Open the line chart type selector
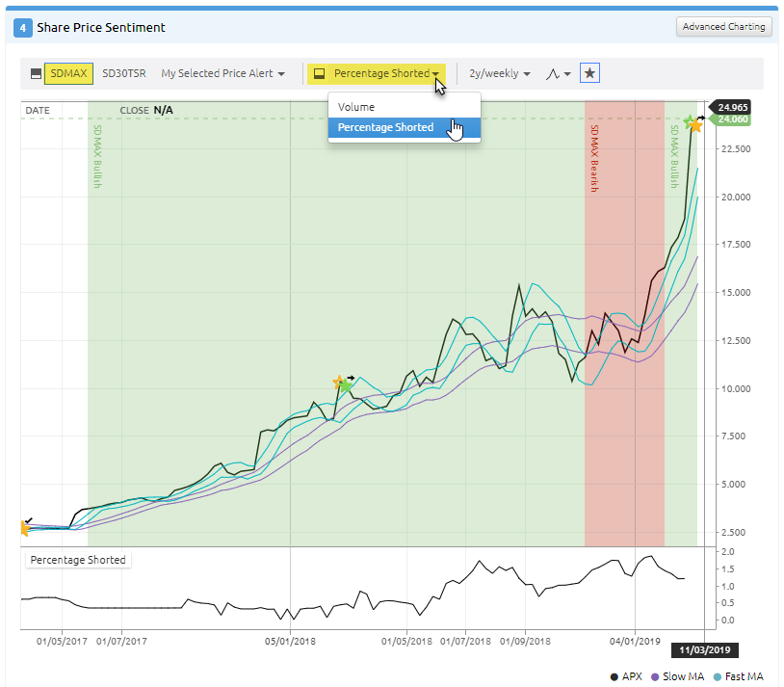 pos(558,73)
